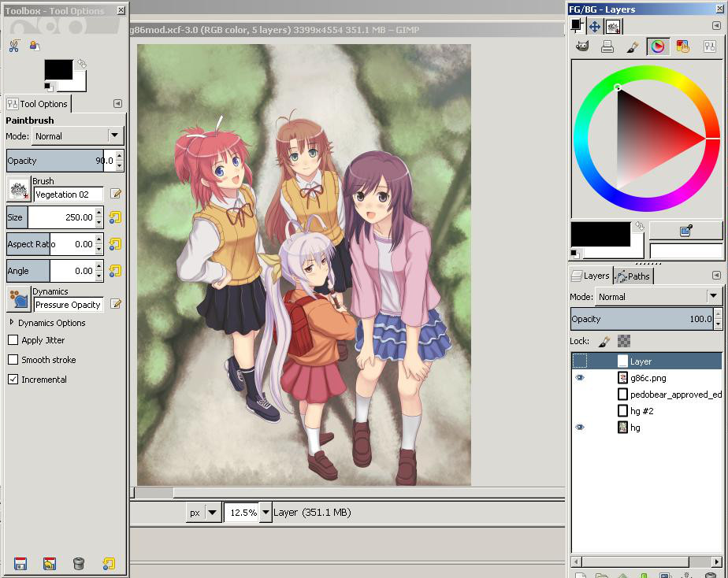Choose the GIMP Wilber color selector

582,46
